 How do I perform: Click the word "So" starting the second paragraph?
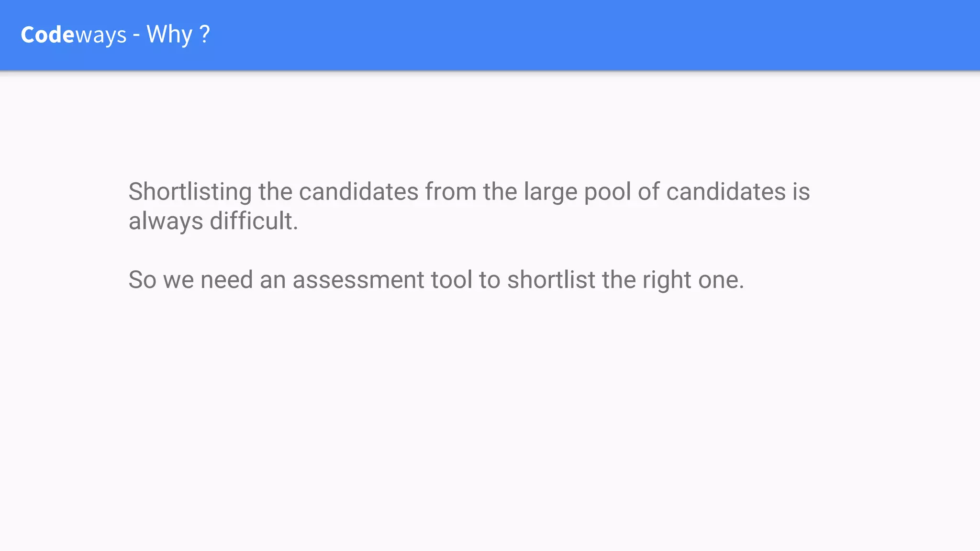coord(142,280)
